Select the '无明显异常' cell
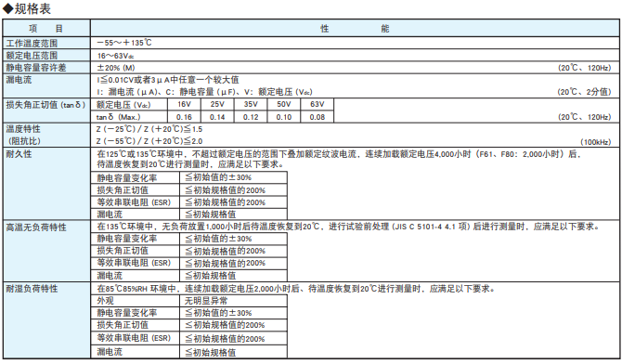 pos(206,301)
